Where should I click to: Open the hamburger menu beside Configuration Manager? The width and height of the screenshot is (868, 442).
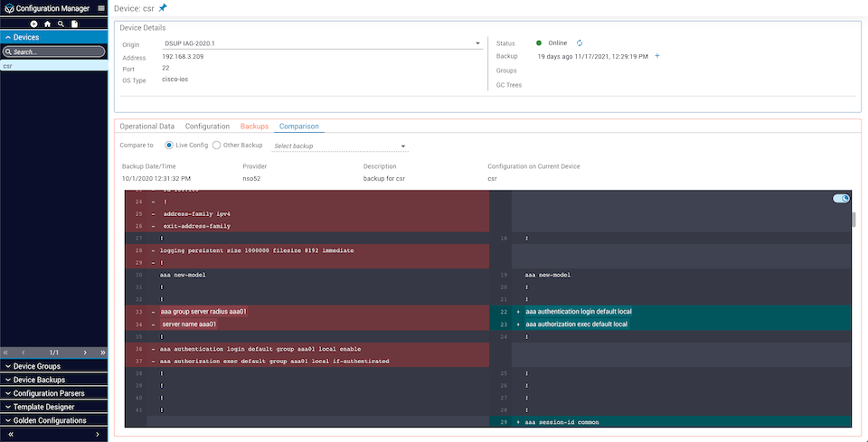100,8
